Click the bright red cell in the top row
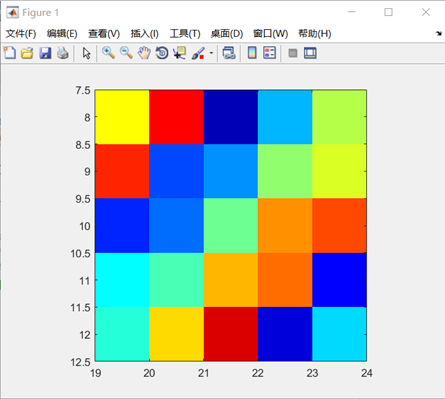The image size is (445, 399). pos(176,117)
